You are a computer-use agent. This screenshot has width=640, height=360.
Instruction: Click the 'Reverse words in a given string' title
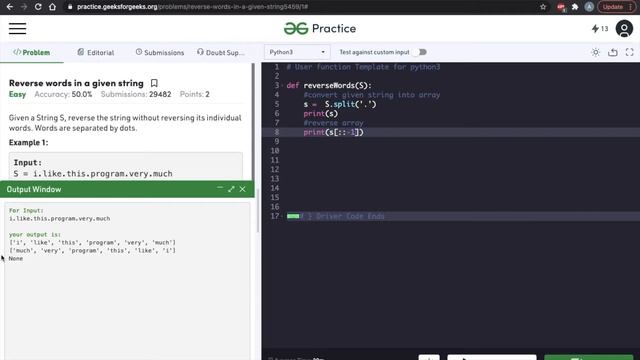pyautogui.click(x=76, y=83)
